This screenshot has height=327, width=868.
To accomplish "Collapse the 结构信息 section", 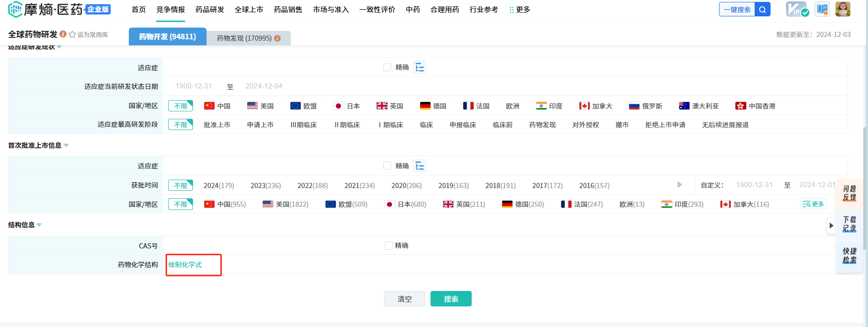I will 39,225.
